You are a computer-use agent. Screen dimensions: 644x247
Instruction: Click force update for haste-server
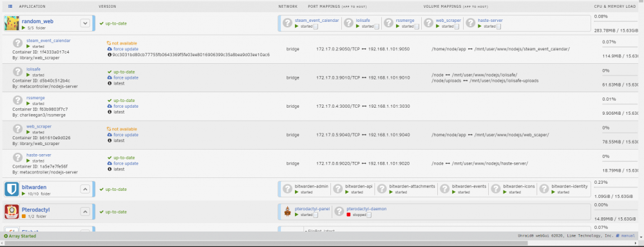126,163
